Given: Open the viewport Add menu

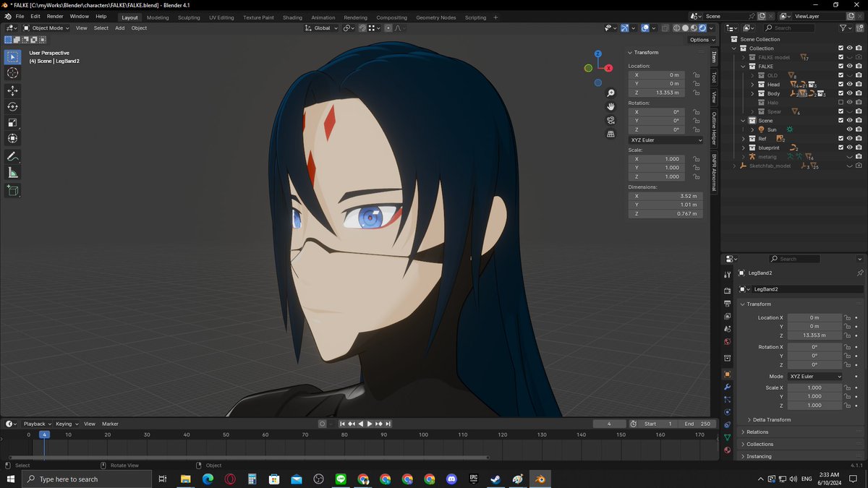Looking at the screenshot, I should 120,28.
